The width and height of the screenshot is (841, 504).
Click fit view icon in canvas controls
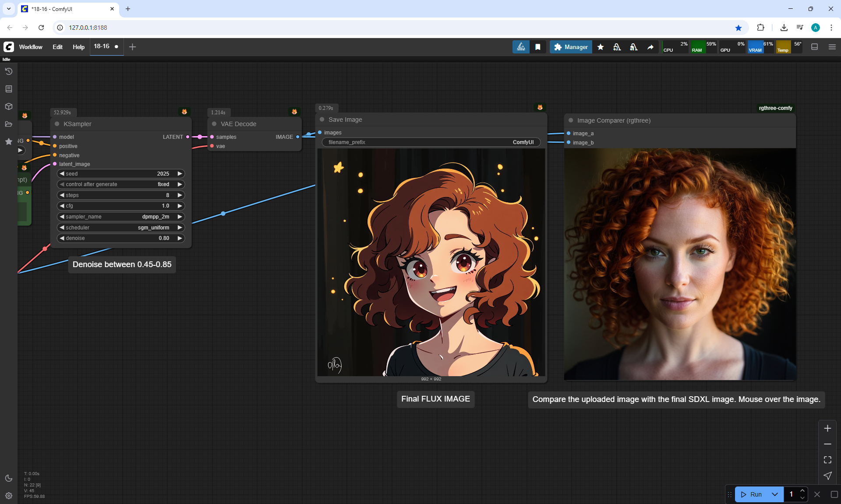click(x=827, y=460)
